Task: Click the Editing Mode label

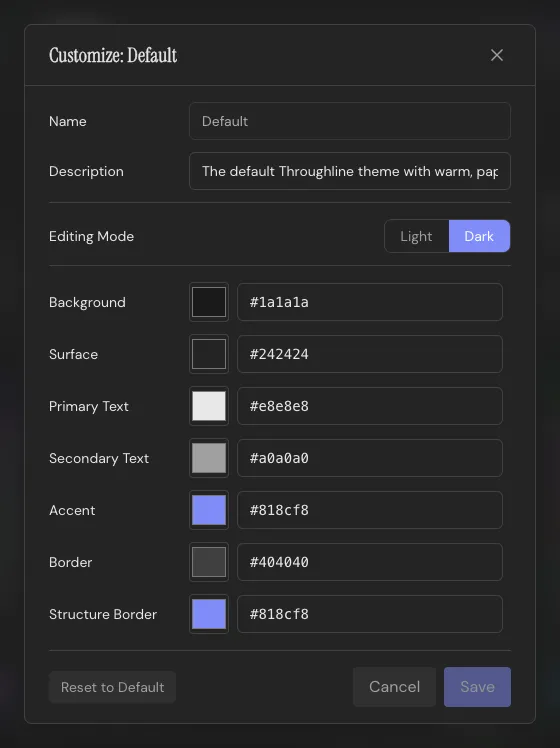Action: pos(92,237)
